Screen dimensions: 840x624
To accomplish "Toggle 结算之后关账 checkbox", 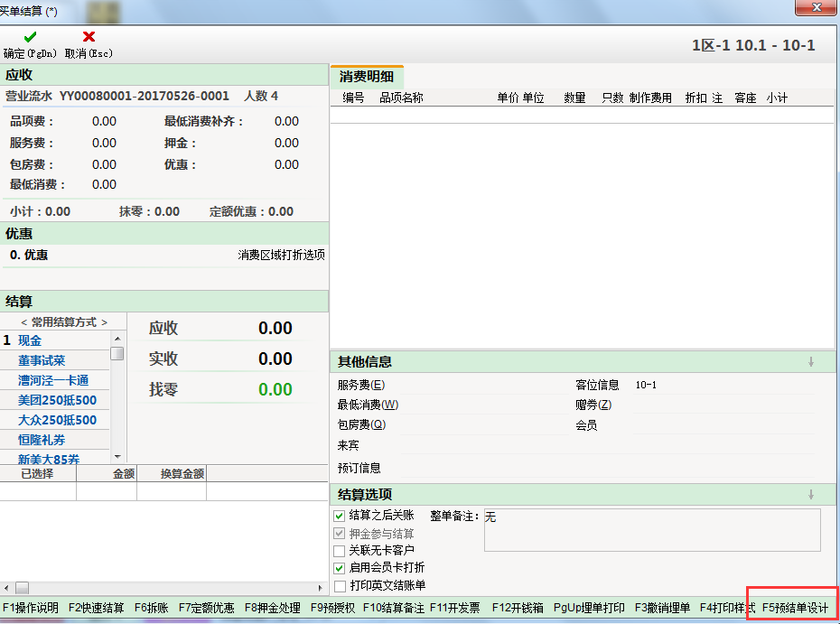I will [x=339, y=516].
